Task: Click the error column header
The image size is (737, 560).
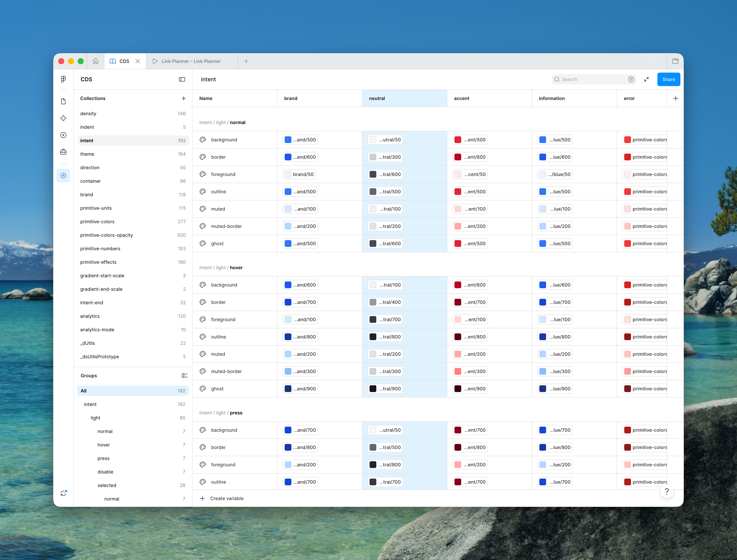Action: tap(642, 98)
